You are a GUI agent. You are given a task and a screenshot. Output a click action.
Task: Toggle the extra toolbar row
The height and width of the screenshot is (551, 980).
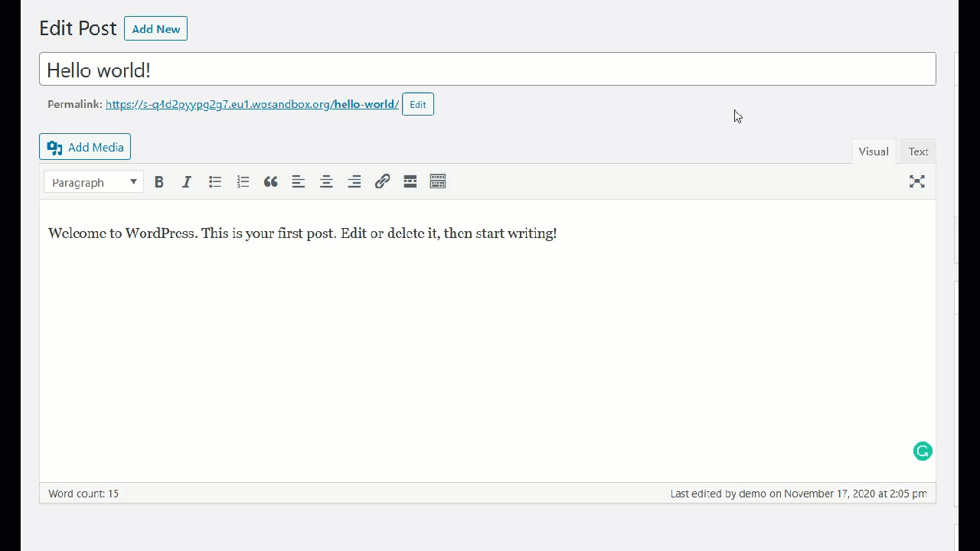[x=437, y=181]
